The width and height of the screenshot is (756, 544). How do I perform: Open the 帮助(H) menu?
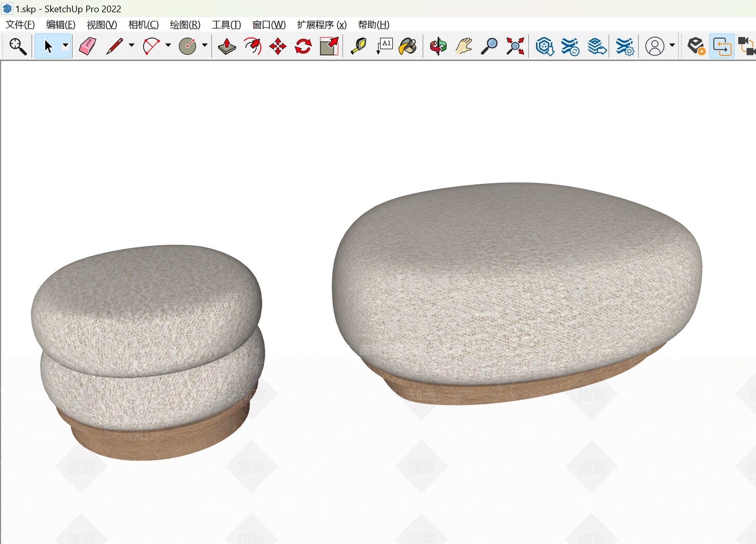click(x=374, y=25)
